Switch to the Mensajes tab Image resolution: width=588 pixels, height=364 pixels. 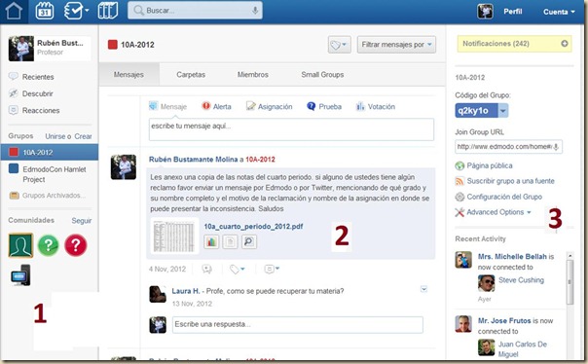pyautogui.click(x=129, y=75)
